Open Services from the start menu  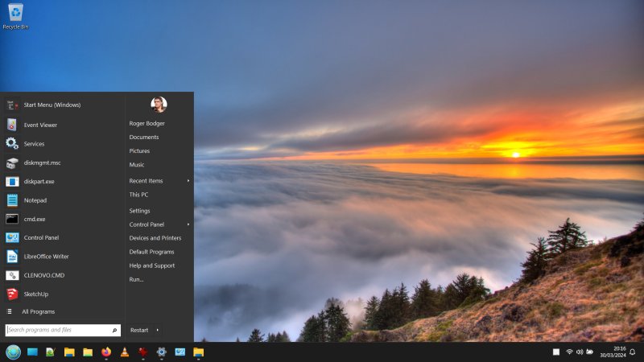click(x=34, y=144)
